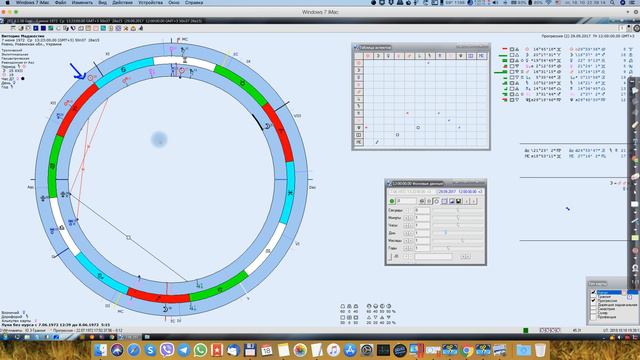Open Finder from the Dock

(100, 350)
